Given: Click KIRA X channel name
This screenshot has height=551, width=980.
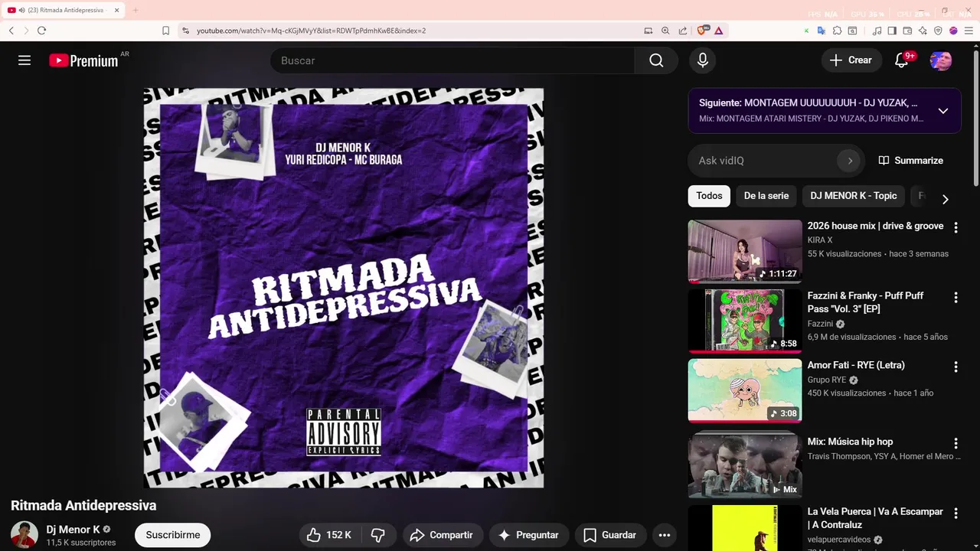Looking at the screenshot, I should point(820,240).
